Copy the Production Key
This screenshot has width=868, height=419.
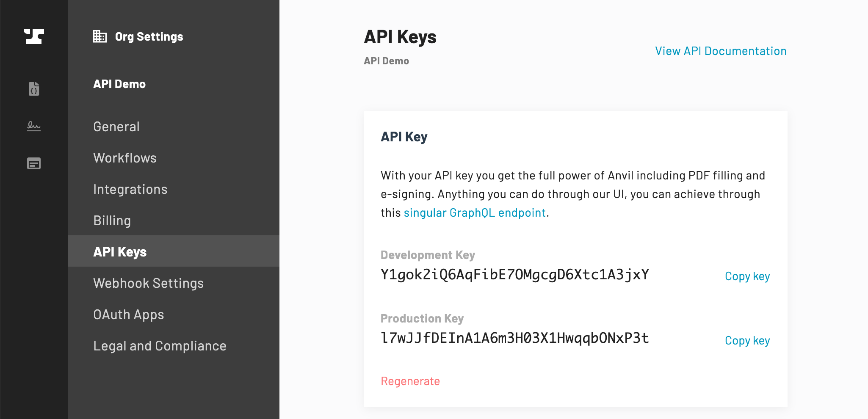click(747, 341)
